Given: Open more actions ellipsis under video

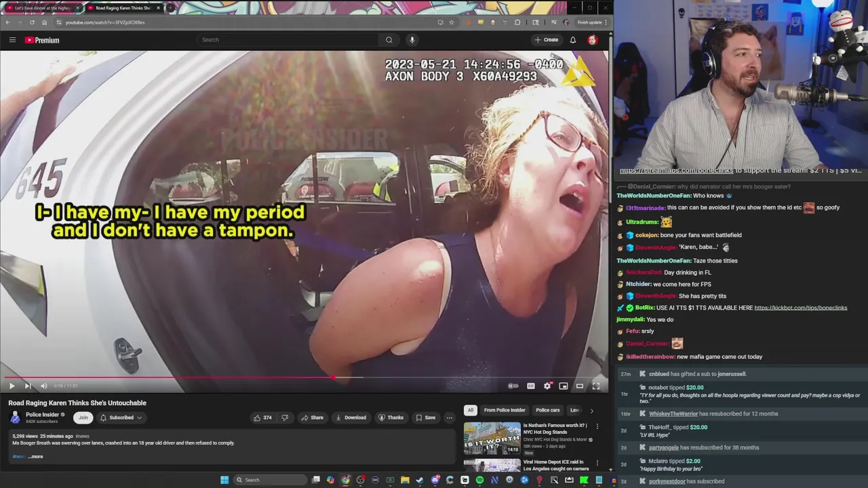Looking at the screenshot, I should pyautogui.click(x=449, y=418).
